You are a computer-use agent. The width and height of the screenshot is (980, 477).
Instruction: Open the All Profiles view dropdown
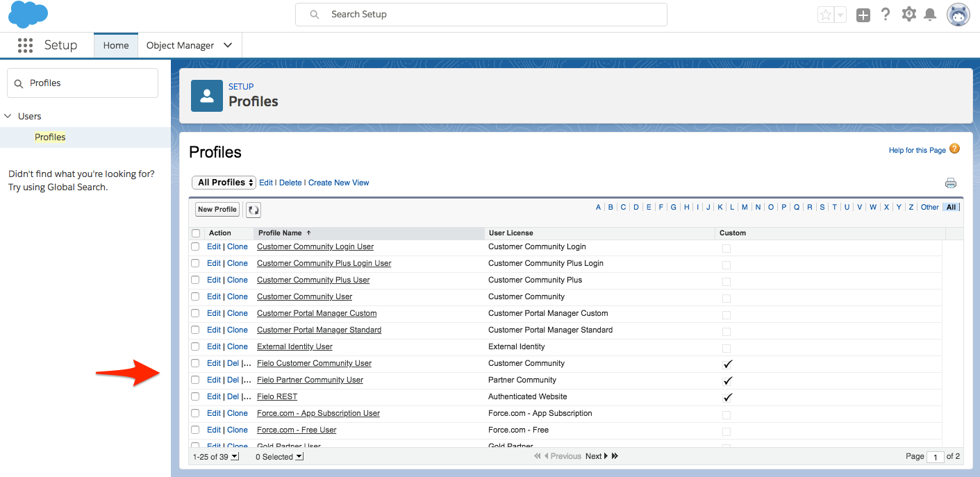click(x=224, y=183)
